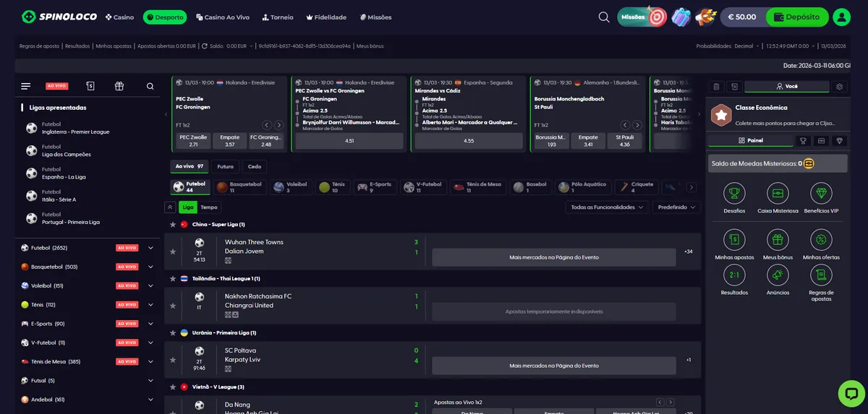This screenshot has height=414, width=868.
Task: Open the Desafios trophy icon
Action: click(734, 193)
